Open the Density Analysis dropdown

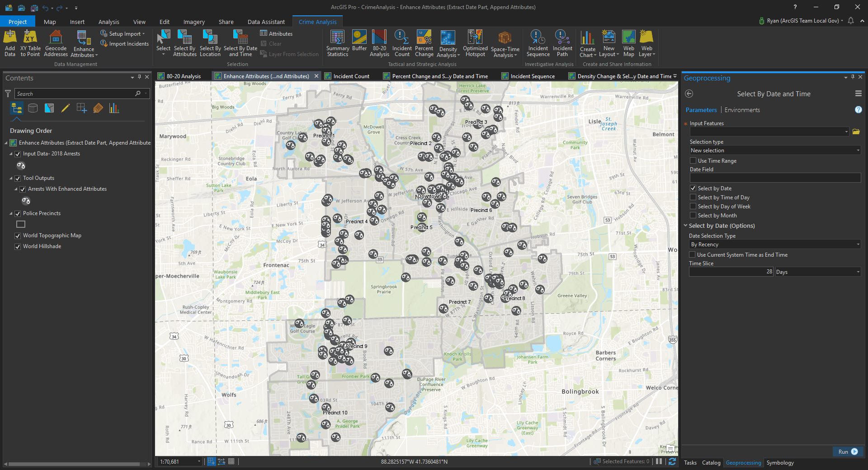(x=448, y=52)
